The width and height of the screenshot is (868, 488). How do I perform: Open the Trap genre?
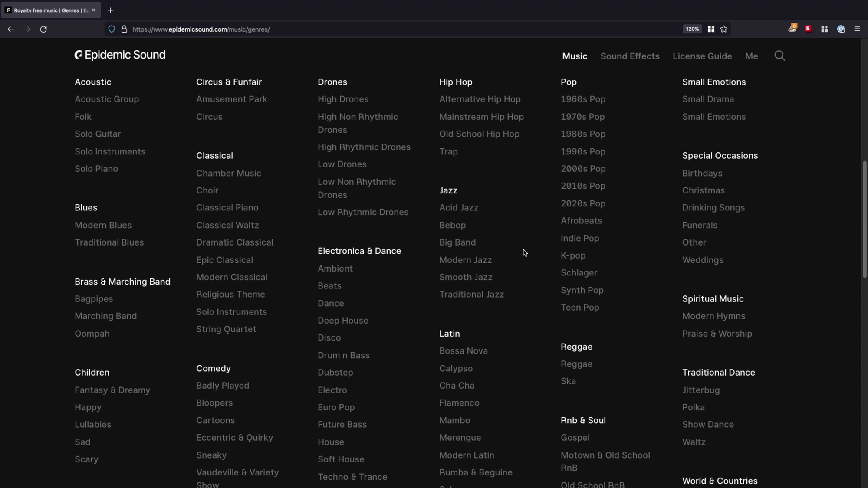coord(448,151)
